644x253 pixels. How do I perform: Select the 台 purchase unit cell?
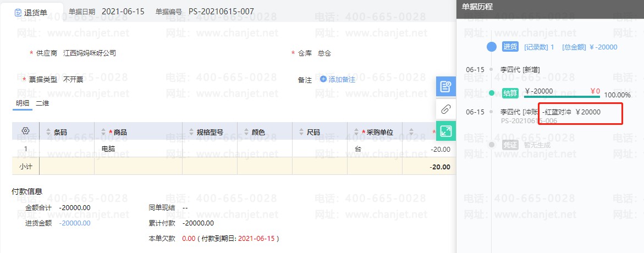(375, 148)
